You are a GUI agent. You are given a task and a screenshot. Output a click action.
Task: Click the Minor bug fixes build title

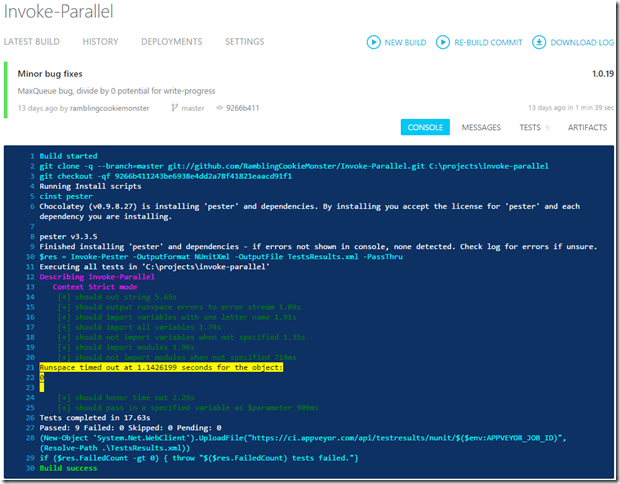(x=50, y=74)
